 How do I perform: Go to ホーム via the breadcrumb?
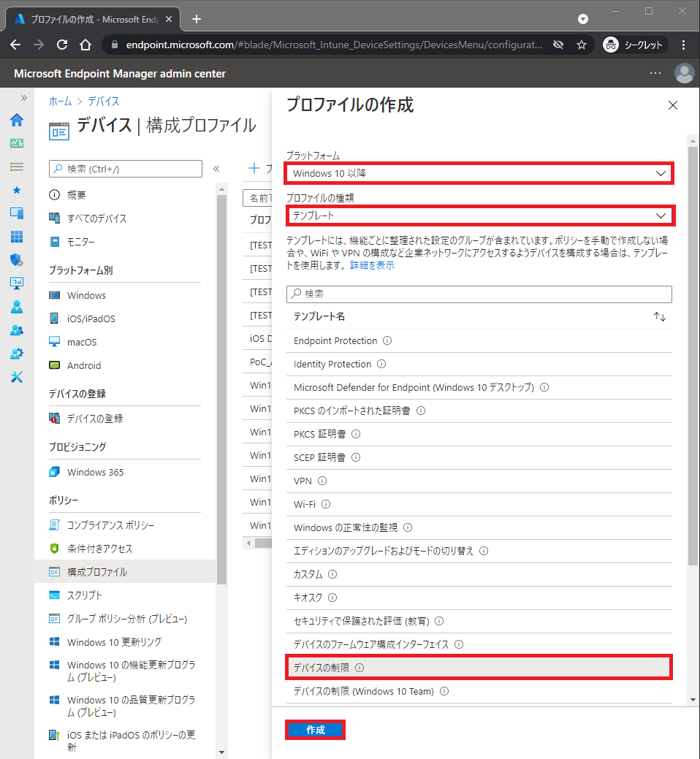(60, 101)
